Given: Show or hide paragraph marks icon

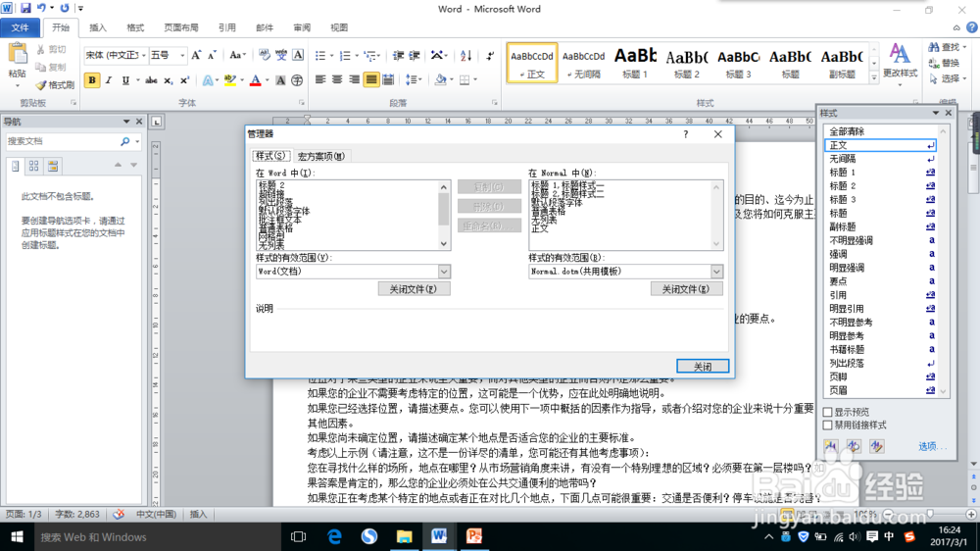Looking at the screenshot, I should coord(490,56).
